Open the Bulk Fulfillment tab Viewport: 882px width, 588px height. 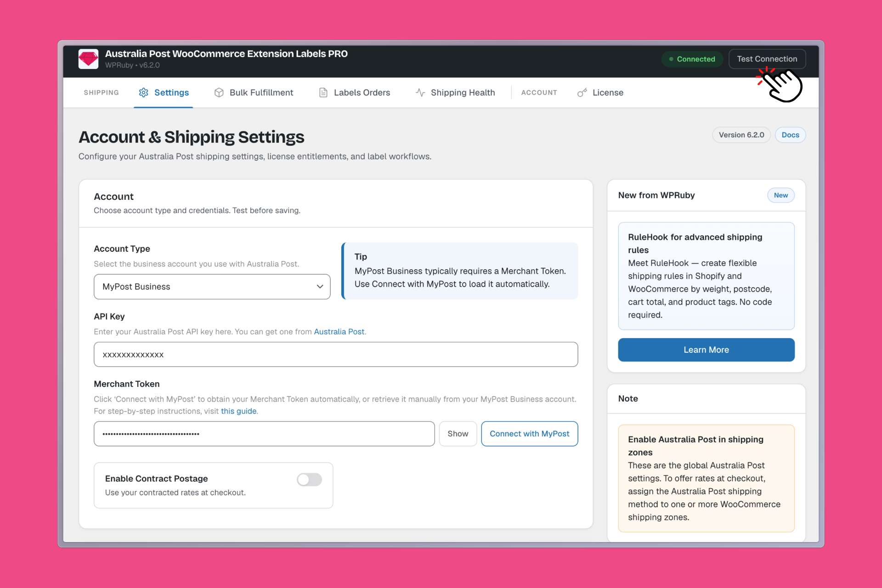254,92
